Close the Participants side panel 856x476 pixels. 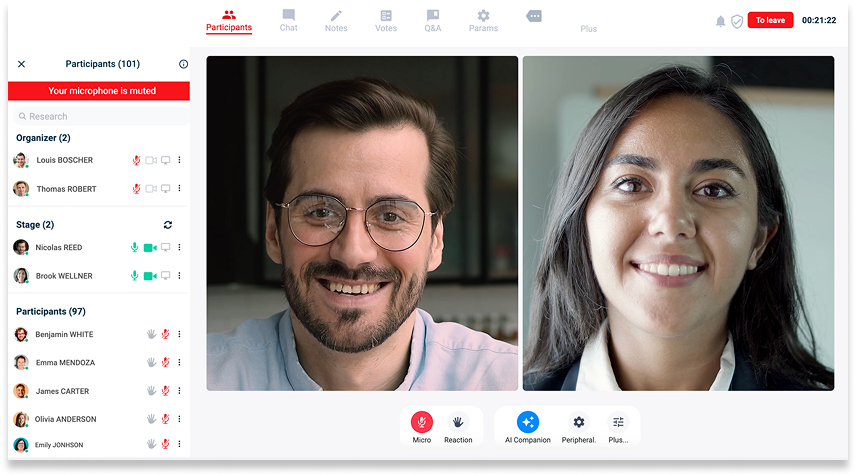coord(22,64)
